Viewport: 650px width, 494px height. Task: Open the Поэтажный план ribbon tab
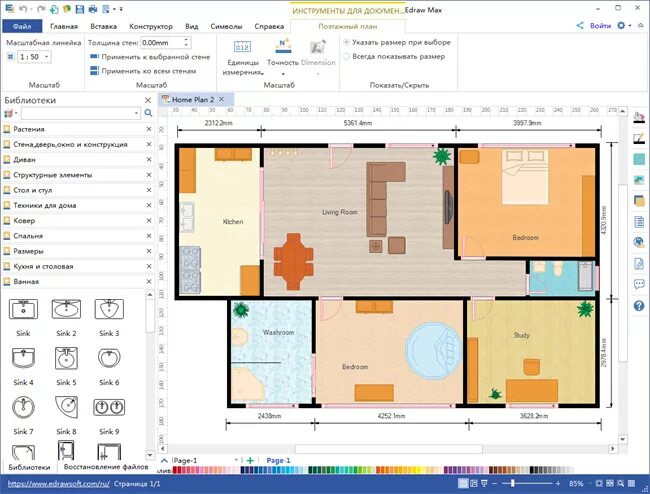coord(347,26)
